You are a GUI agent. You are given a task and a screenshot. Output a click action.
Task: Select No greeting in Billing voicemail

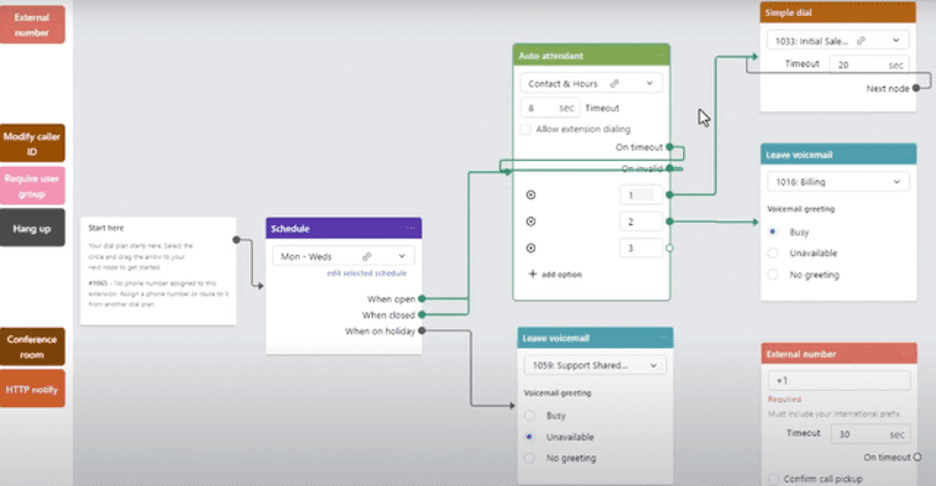click(773, 275)
